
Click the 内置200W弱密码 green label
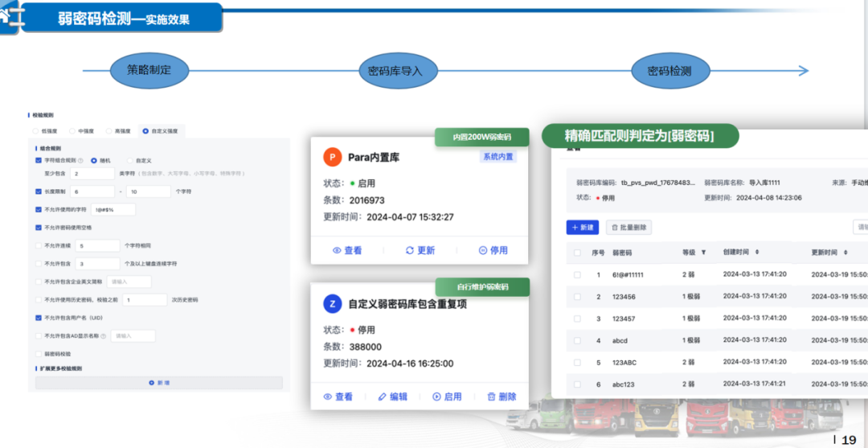pos(481,137)
